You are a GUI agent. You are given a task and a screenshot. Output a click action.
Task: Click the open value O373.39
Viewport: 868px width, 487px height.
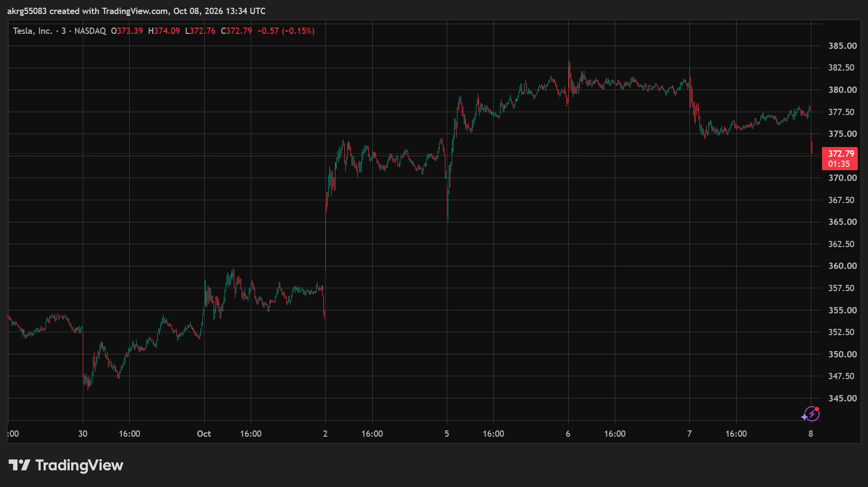tap(127, 31)
